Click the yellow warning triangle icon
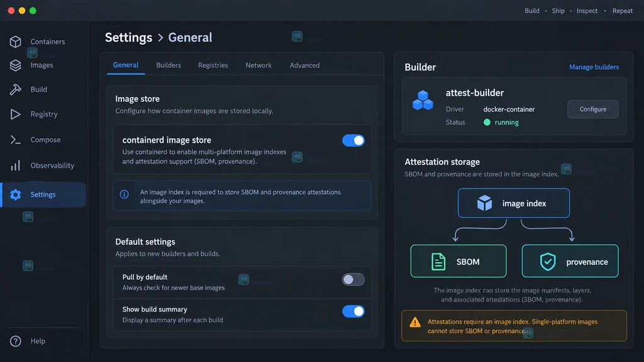This screenshot has width=644, height=362. [x=415, y=322]
